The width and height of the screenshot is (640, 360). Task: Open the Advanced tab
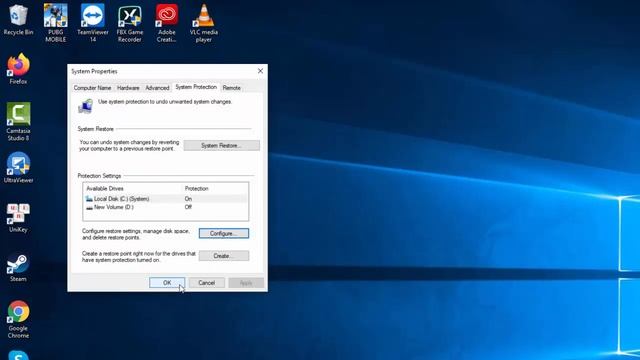[157, 88]
